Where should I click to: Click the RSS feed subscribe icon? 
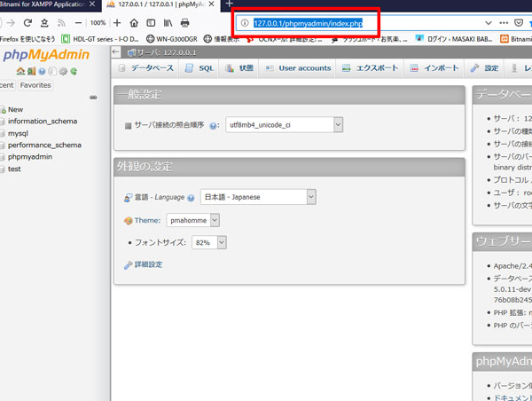[x=61, y=23]
